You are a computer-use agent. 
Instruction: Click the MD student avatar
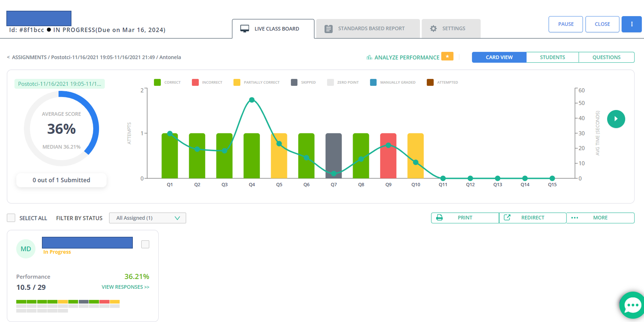point(26,249)
